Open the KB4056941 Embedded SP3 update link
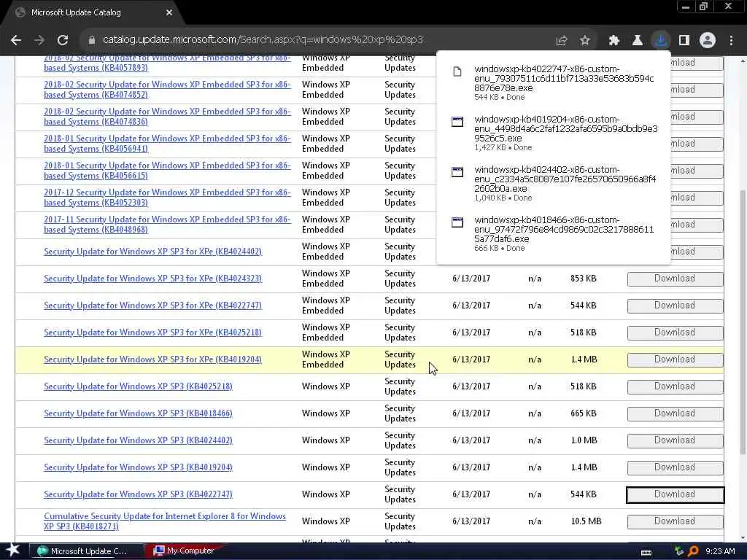 click(167, 144)
